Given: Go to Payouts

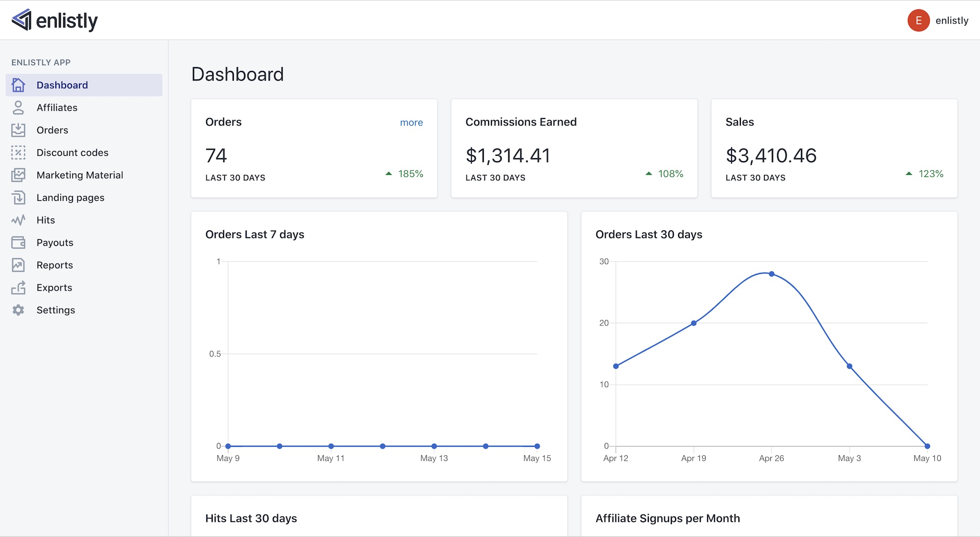Looking at the screenshot, I should pyautogui.click(x=84, y=243).
